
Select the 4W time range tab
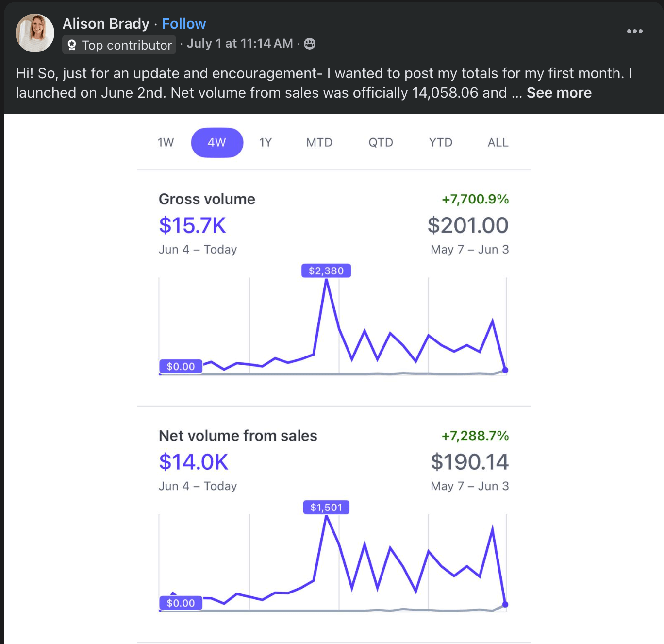click(217, 142)
